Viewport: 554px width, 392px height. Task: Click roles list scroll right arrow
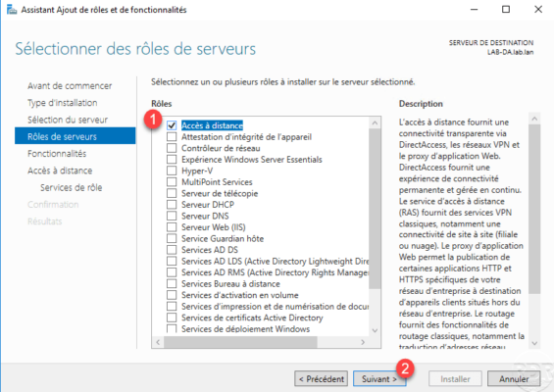click(363, 342)
